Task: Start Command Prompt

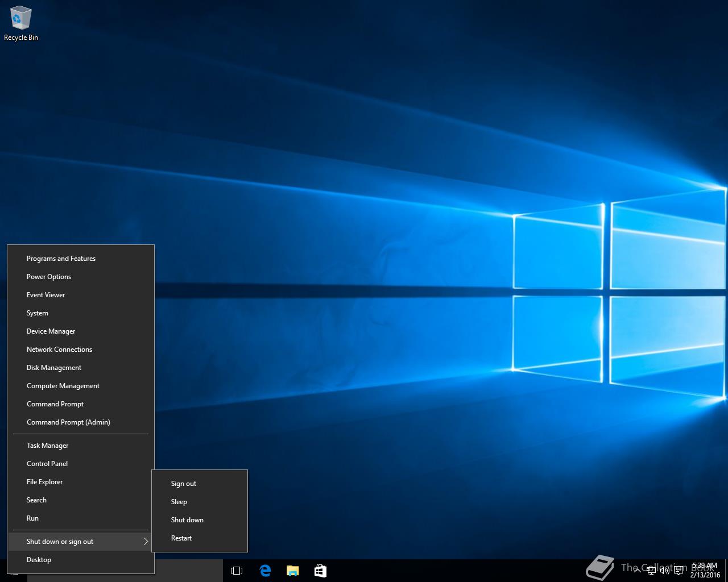Action: [81, 404]
